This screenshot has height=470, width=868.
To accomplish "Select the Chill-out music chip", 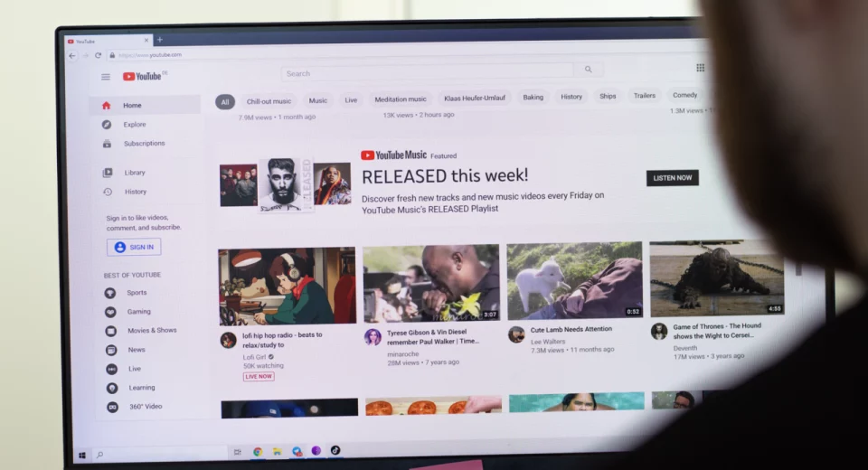I will pos(269,101).
